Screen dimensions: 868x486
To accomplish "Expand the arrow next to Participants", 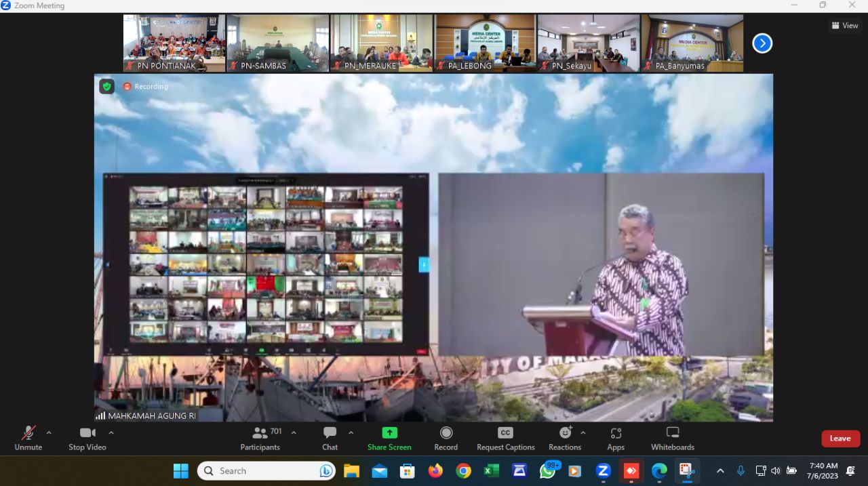I will [294, 432].
